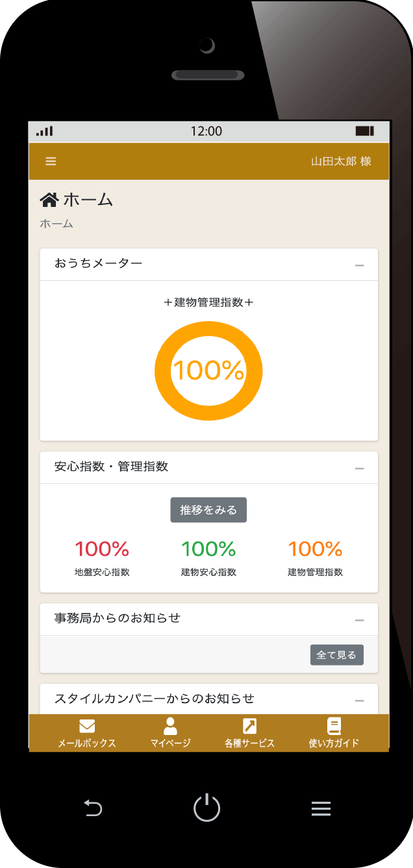Open マイページ person icon
The image size is (413, 868).
coord(170,726)
